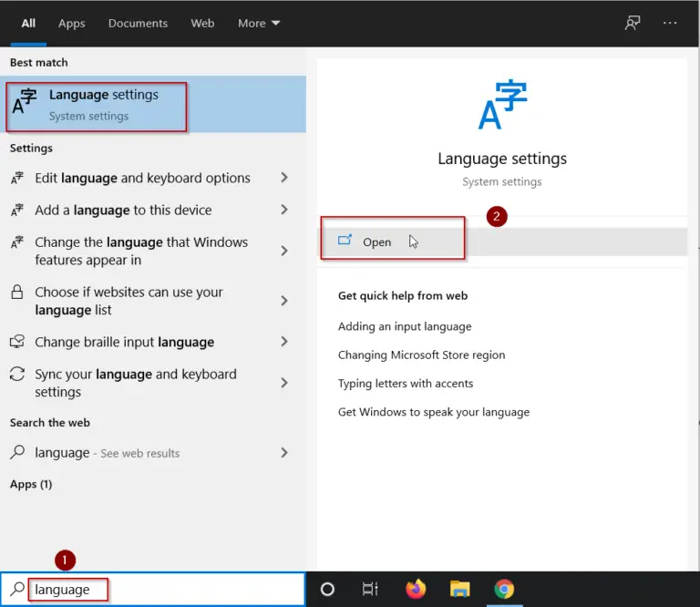Open Adding an input language help link
The height and width of the screenshot is (607, 700).
click(x=405, y=326)
